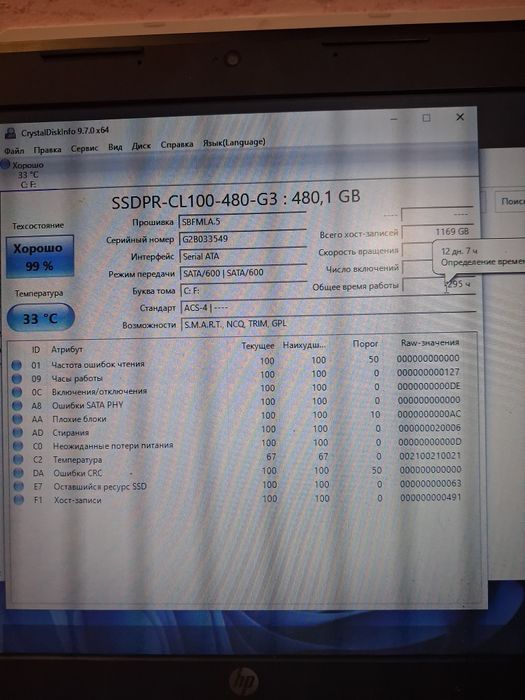
Task: Click the Хорошо 99 % health status button
Action: pos(40,257)
